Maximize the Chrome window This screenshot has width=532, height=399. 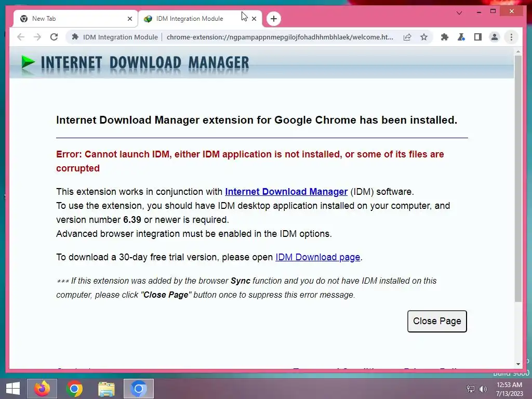(x=493, y=11)
